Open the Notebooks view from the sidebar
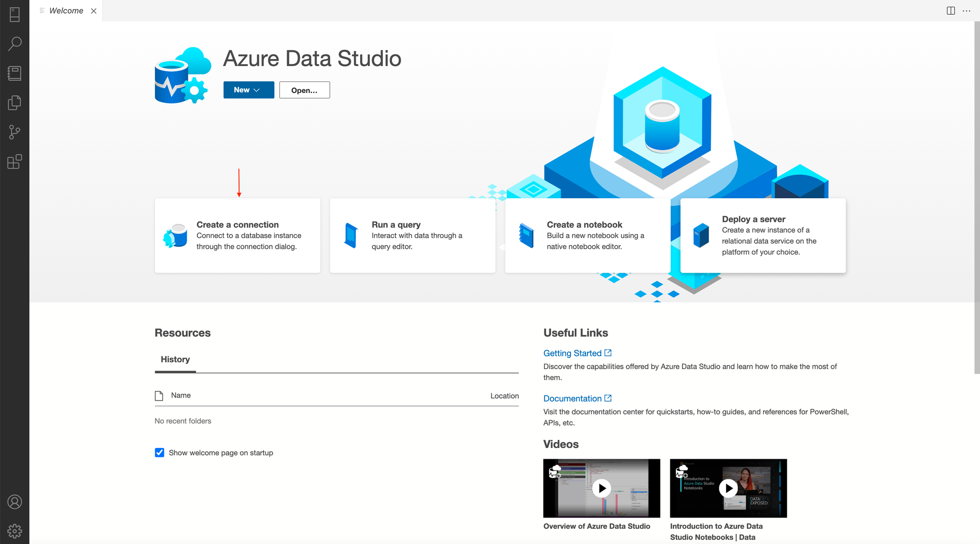Viewport: 980px width, 544px height. pos(15,73)
